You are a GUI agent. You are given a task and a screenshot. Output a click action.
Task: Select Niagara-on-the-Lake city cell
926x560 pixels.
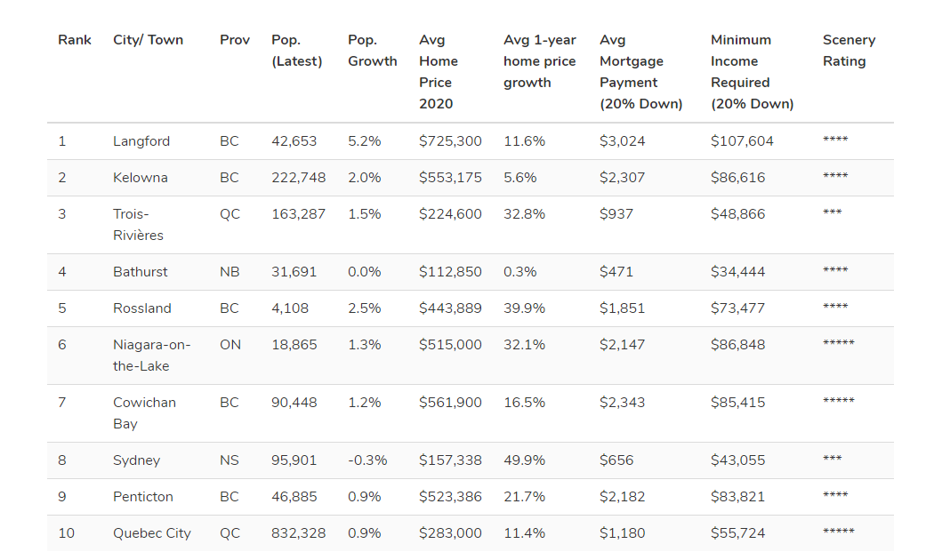[151, 356]
